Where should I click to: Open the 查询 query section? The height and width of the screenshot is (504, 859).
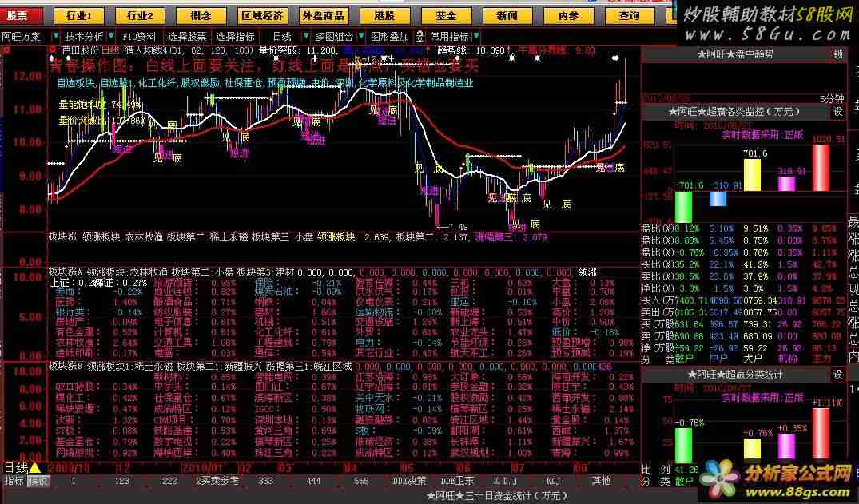(x=630, y=16)
